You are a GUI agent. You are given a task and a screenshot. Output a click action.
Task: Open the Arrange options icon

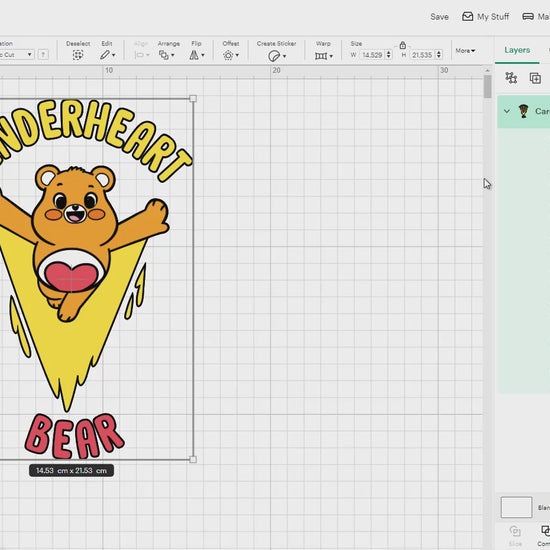point(164,55)
